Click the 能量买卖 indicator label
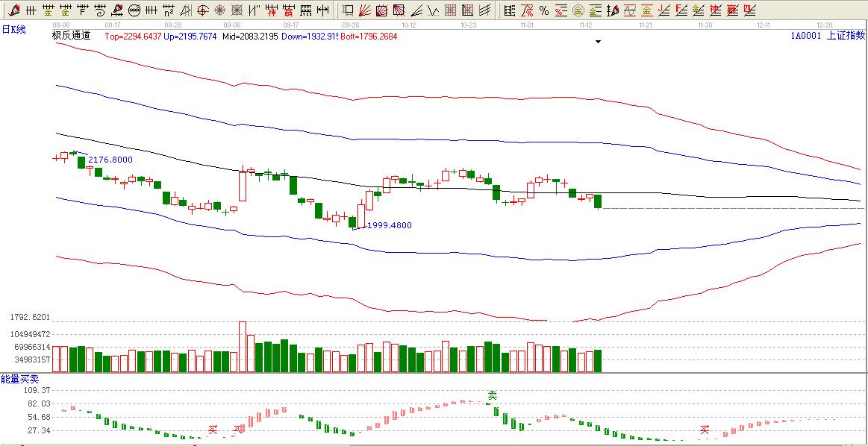 click(19, 380)
